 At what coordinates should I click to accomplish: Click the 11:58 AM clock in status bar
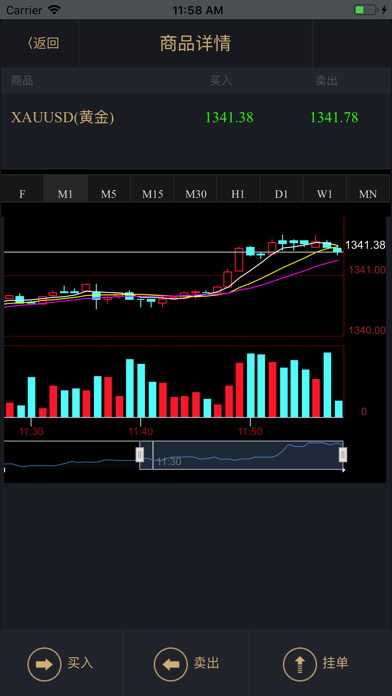pos(198,10)
